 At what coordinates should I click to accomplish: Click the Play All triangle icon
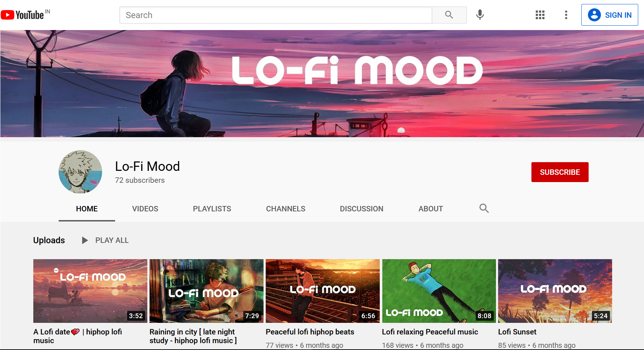pos(85,240)
